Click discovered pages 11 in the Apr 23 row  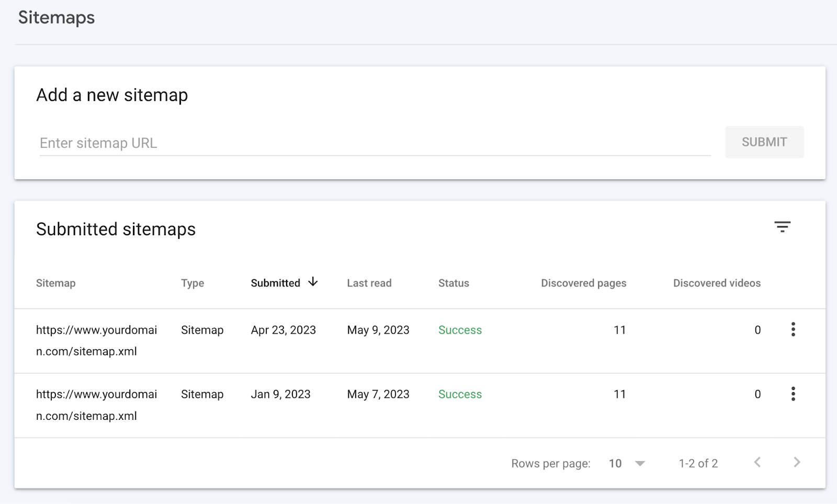click(620, 330)
